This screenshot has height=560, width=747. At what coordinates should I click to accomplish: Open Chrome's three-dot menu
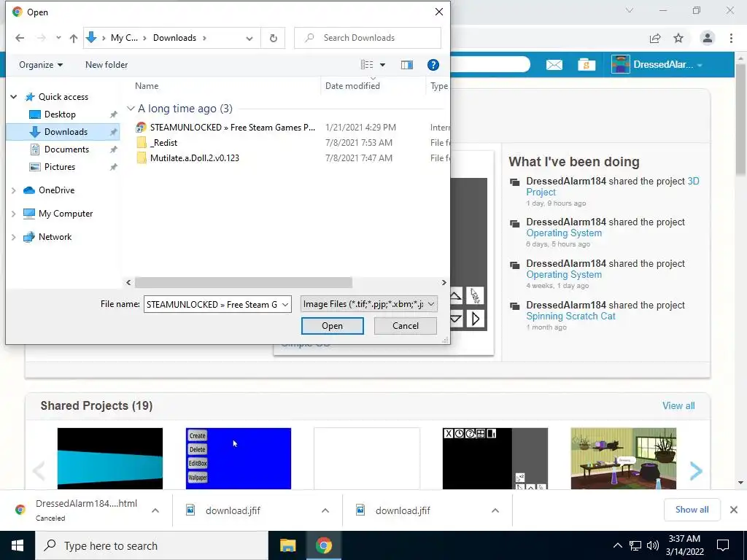coord(731,38)
